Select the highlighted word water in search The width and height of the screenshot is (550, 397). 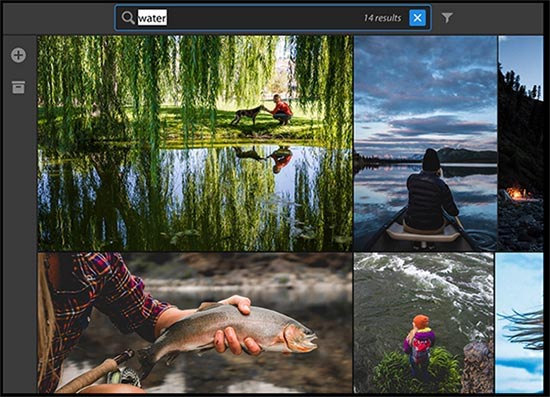[x=152, y=18]
